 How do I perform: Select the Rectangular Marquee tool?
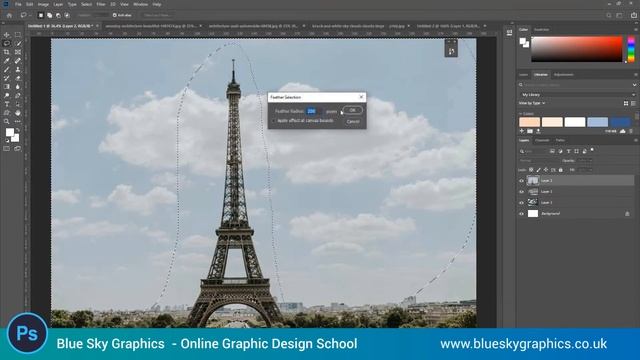(x=18, y=35)
